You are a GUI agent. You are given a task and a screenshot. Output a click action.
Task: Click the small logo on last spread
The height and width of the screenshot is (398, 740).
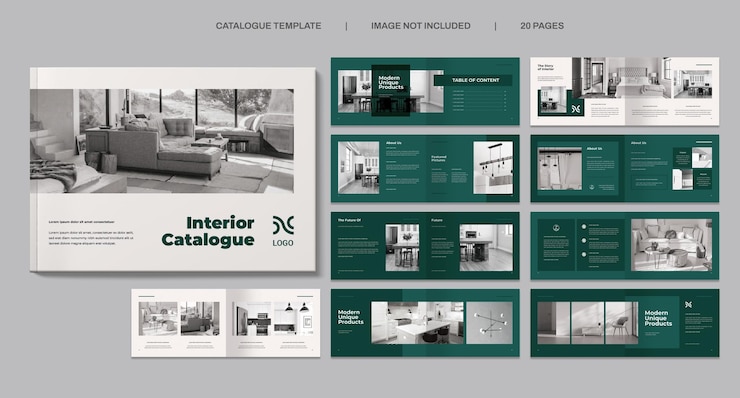[688, 305]
